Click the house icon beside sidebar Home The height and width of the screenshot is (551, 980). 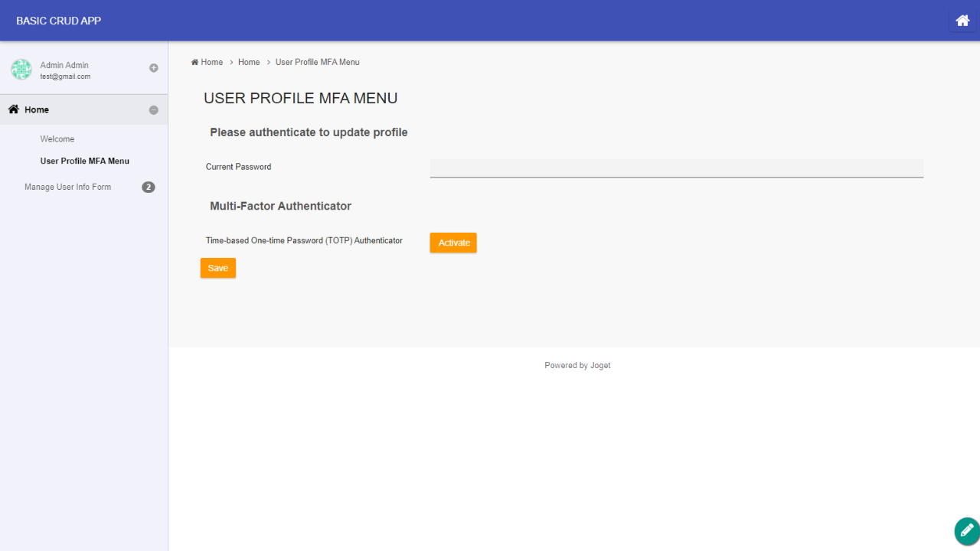click(x=14, y=109)
